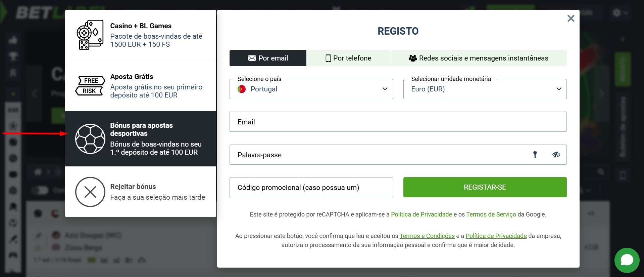This screenshot has width=644, height=277.
Task: Click the reject bonus X circle icon
Action: click(x=90, y=192)
